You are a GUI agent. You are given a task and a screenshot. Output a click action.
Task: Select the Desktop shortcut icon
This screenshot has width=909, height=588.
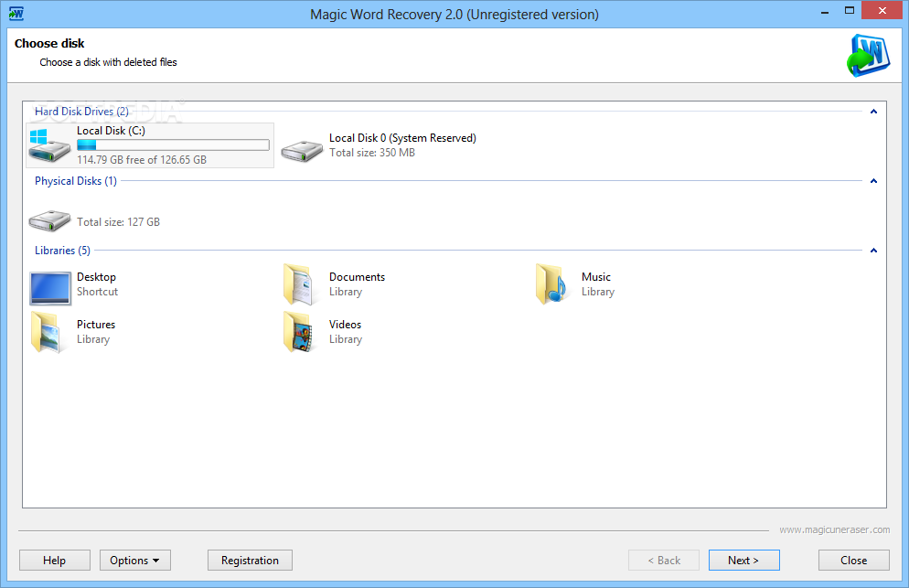(50, 288)
